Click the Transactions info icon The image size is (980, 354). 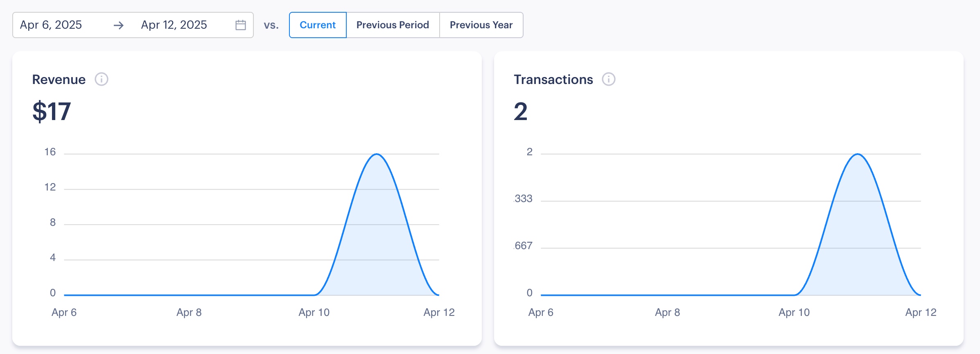pyautogui.click(x=608, y=79)
